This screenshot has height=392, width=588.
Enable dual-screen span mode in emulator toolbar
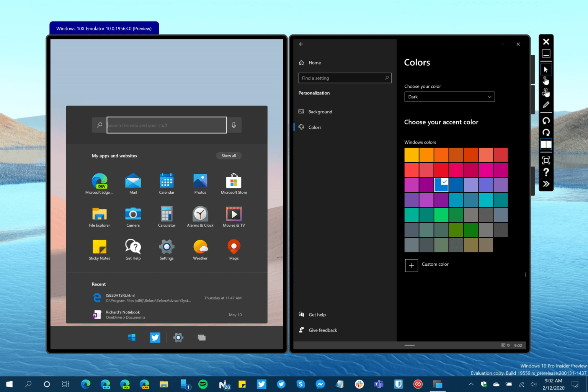coord(546,144)
